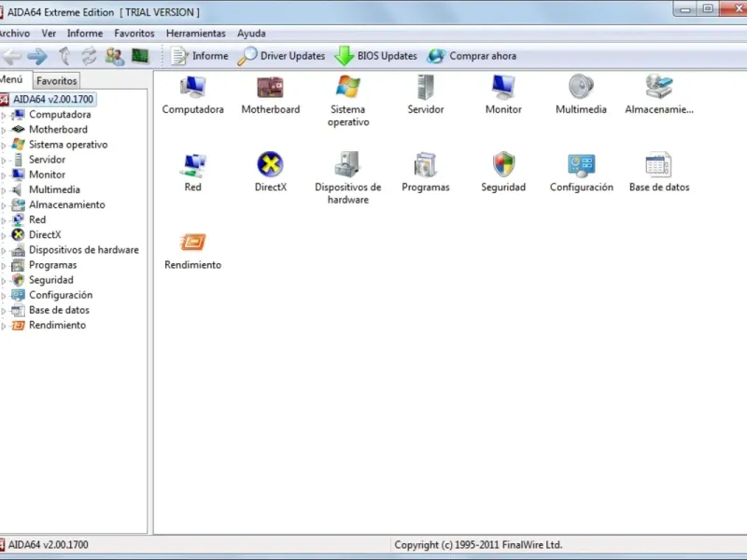747x560 pixels.
Task: Open the Servidor icon in main pane
Action: [426, 87]
